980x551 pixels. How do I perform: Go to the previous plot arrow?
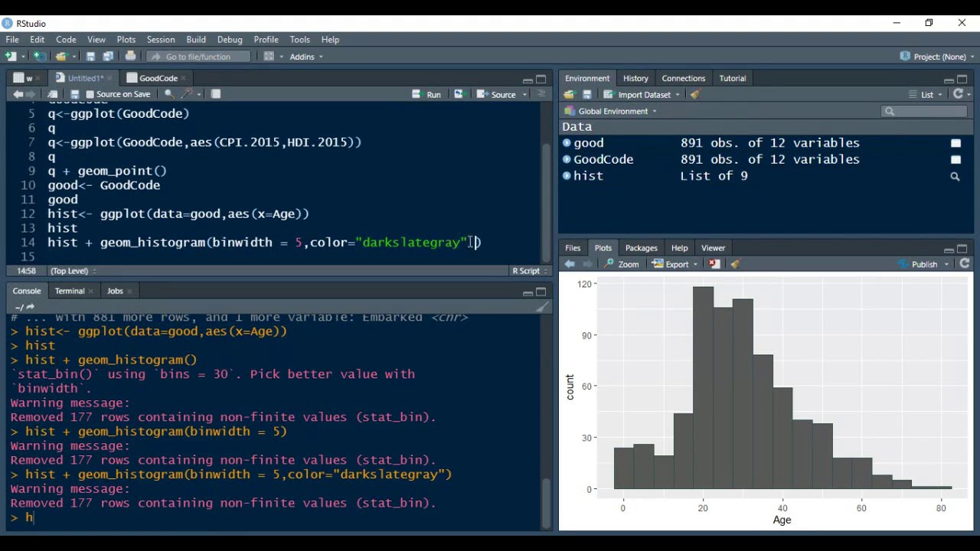(570, 264)
